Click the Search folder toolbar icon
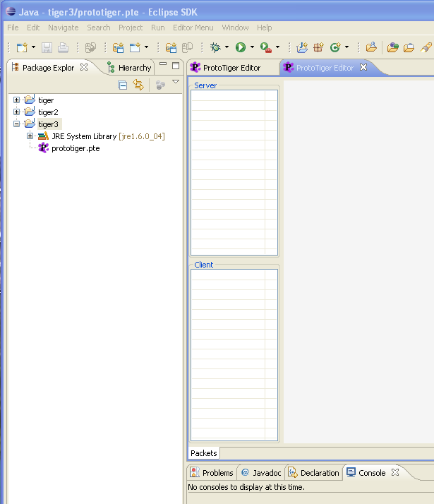This screenshot has width=434, height=504. tap(409, 47)
